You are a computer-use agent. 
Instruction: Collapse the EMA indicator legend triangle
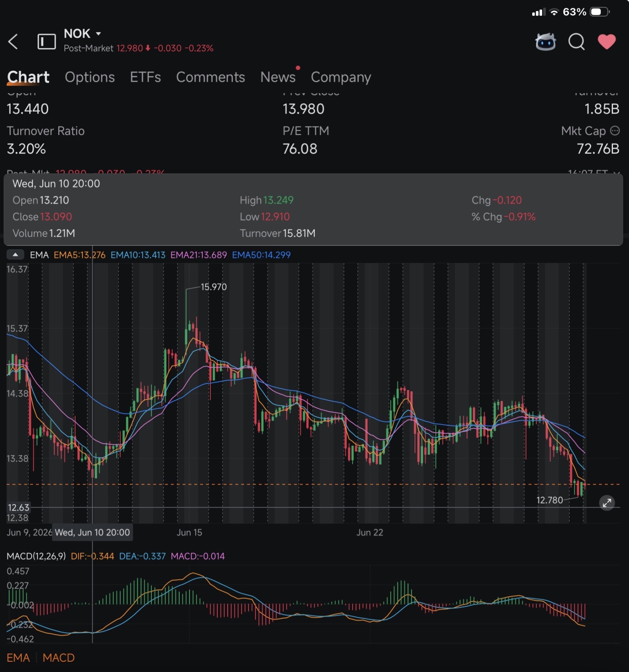tap(15, 255)
